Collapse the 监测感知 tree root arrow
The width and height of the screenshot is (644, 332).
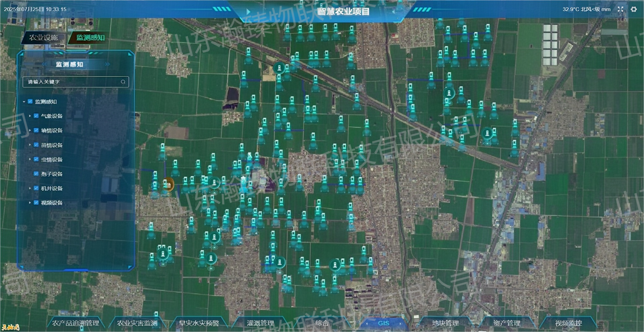pyautogui.click(x=23, y=101)
